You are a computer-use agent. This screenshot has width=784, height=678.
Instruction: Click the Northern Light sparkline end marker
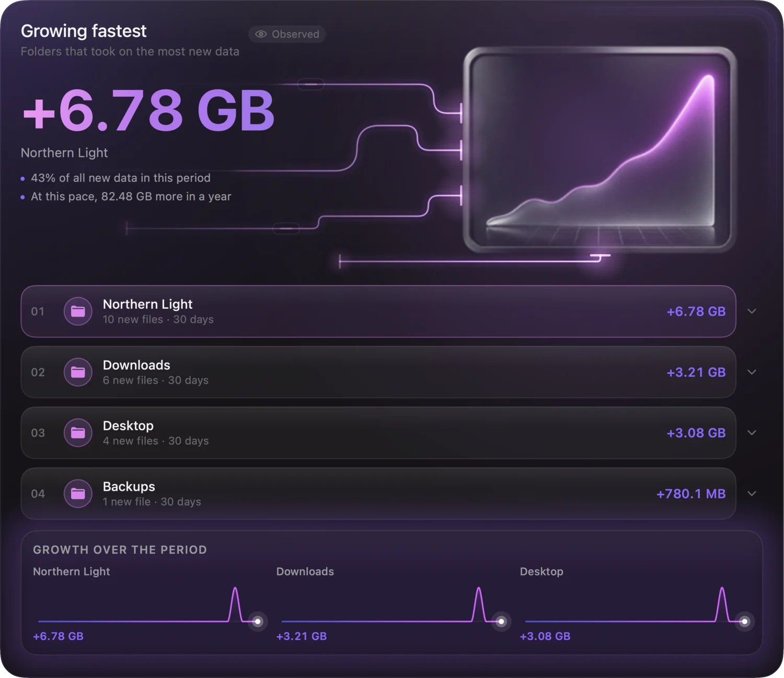click(x=257, y=622)
